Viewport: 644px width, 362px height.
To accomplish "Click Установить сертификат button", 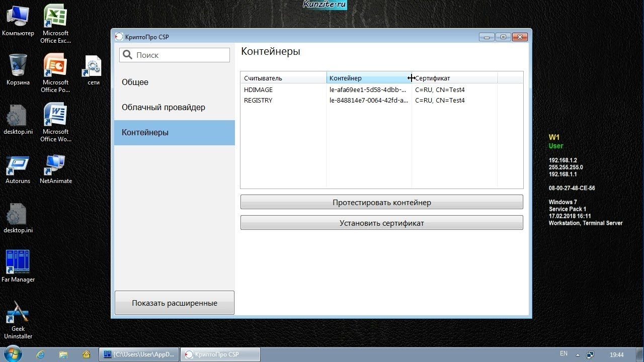I will pos(382,223).
